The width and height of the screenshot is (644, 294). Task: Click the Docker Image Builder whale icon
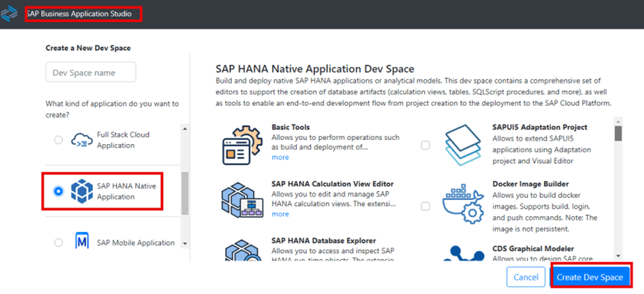click(462, 205)
